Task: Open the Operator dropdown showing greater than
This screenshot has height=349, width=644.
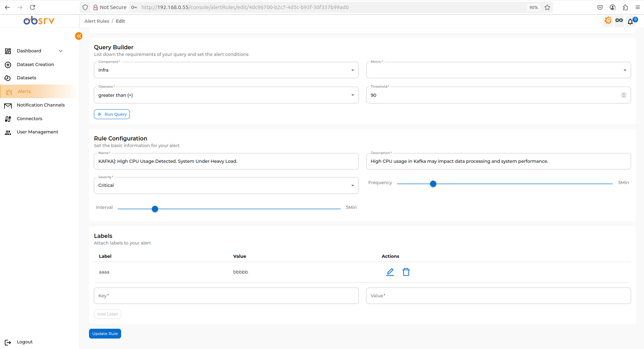Action: pyautogui.click(x=226, y=95)
